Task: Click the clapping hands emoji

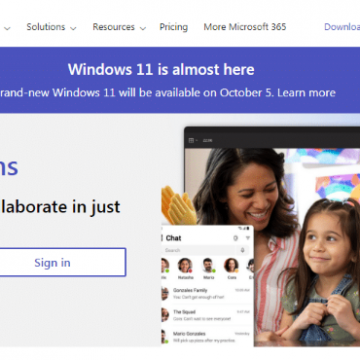Action: pyautogui.click(x=179, y=206)
